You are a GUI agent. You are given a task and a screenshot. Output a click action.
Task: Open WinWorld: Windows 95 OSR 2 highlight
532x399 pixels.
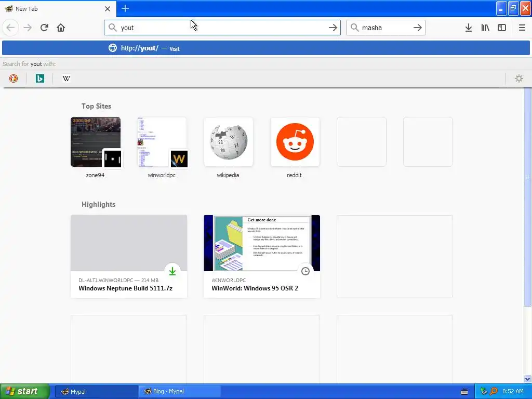coord(262,257)
